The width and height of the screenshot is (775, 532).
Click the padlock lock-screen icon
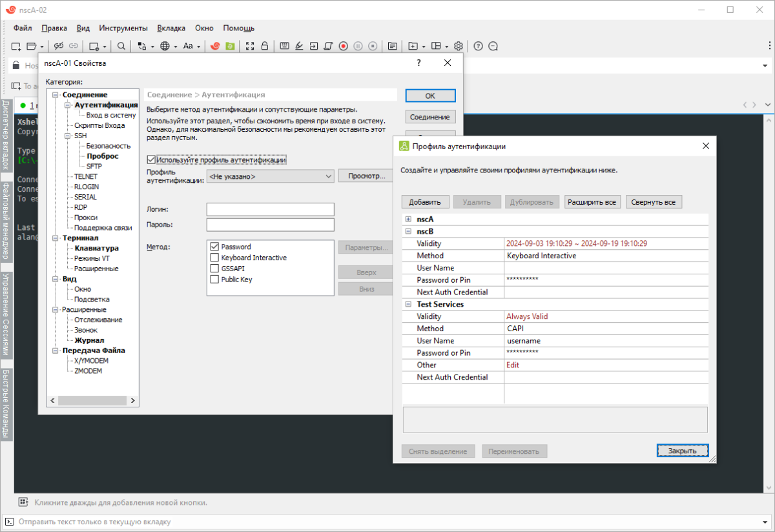pyautogui.click(x=265, y=46)
